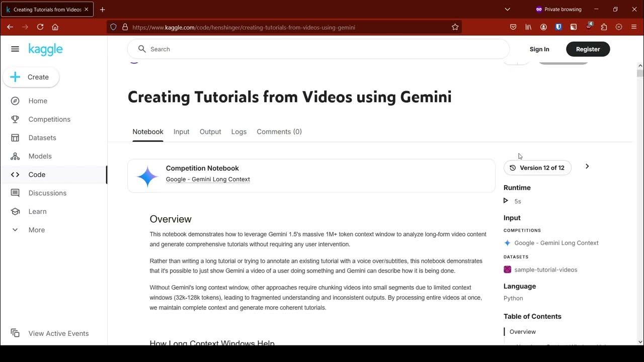This screenshot has width=644, height=362.
Task: Bookmark this page with star icon
Action: click(455, 27)
